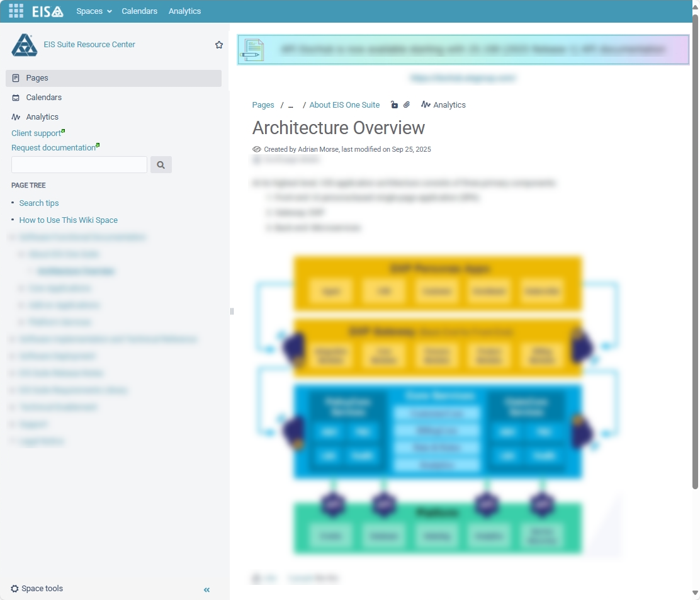
Task: Star this space as favorite
Action: coord(219,45)
